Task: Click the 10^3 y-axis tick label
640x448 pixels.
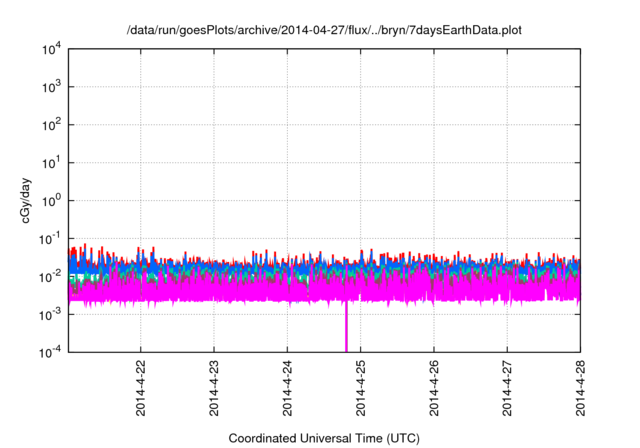Action: [x=50, y=87]
